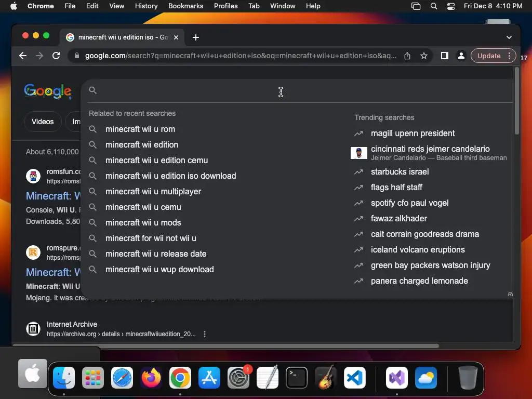Open the App Store from the dock
This screenshot has width=532, height=399.
coord(209,378)
